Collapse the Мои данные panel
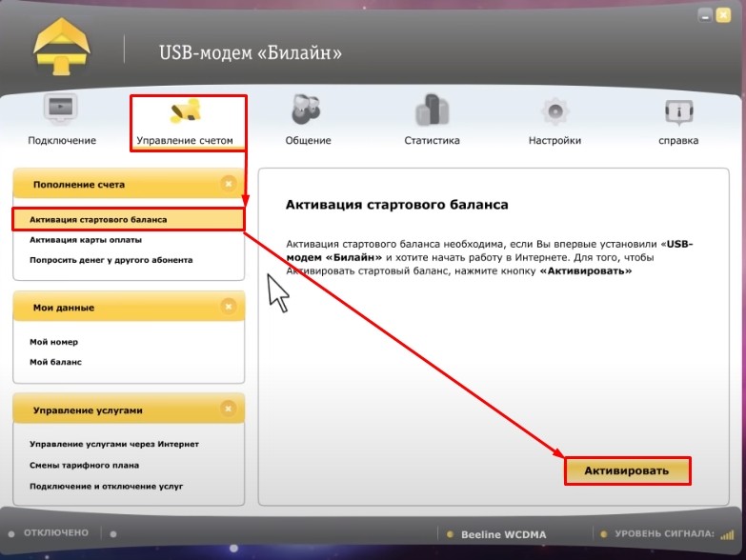 point(229,307)
